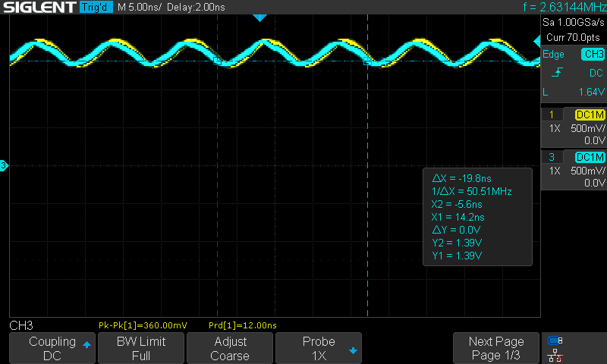This screenshot has width=607, height=364.
Task: Click the yellow DC1M badge for channel 1
Action: [590, 115]
